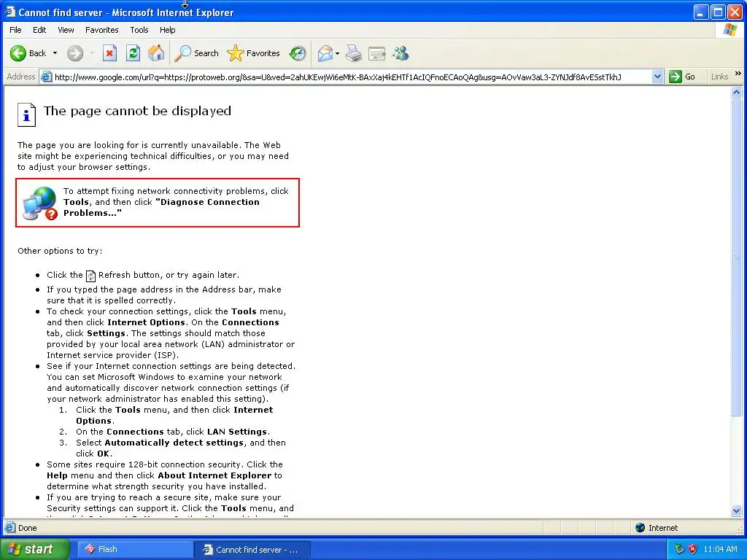The width and height of the screenshot is (747, 560).
Task: Open the History toolbar icon
Action: (298, 53)
